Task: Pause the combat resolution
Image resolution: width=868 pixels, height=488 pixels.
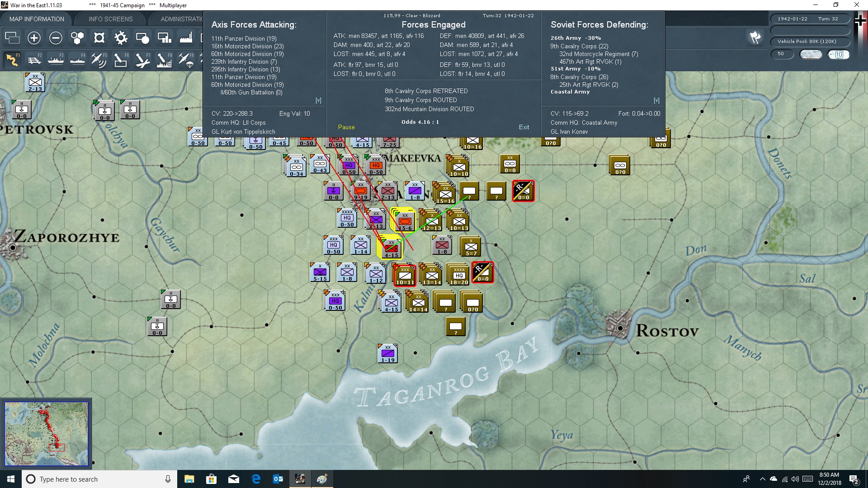Action: [x=346, y=127]
